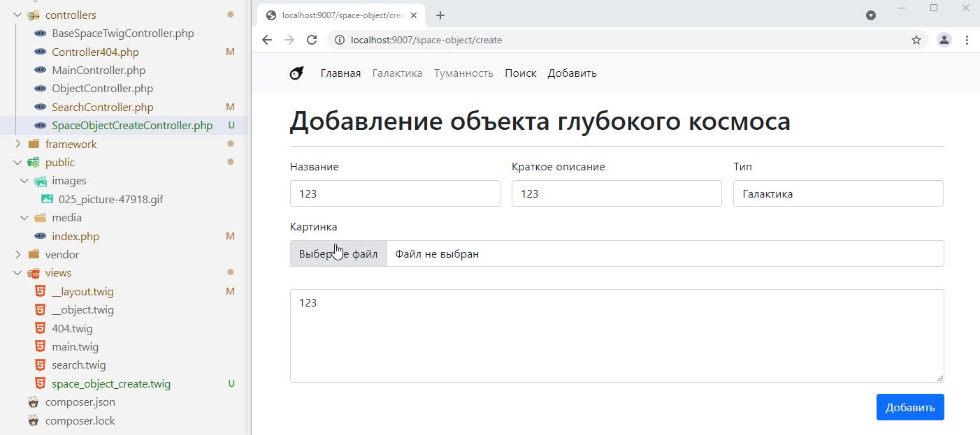Open the browser profile avatar icon

944,40
